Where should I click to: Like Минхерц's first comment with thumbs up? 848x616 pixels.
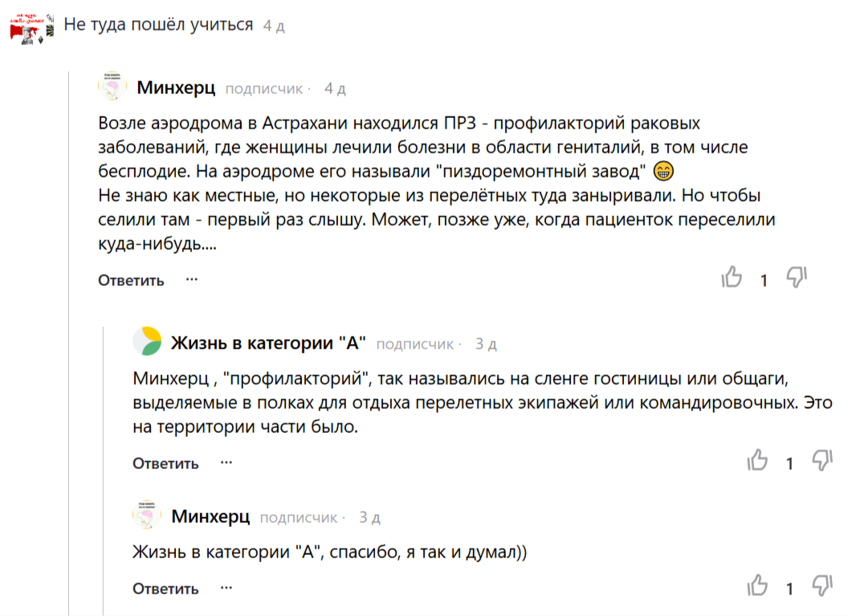click(733, 279)
